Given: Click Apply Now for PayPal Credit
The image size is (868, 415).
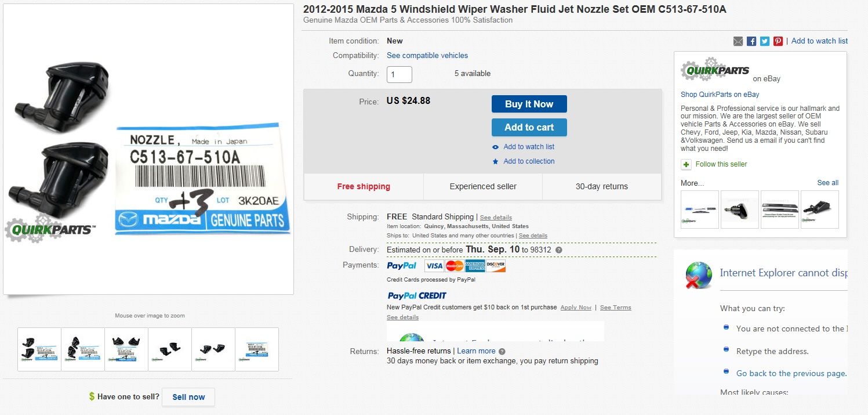Looking at the screenshot, I should (576, 308).
